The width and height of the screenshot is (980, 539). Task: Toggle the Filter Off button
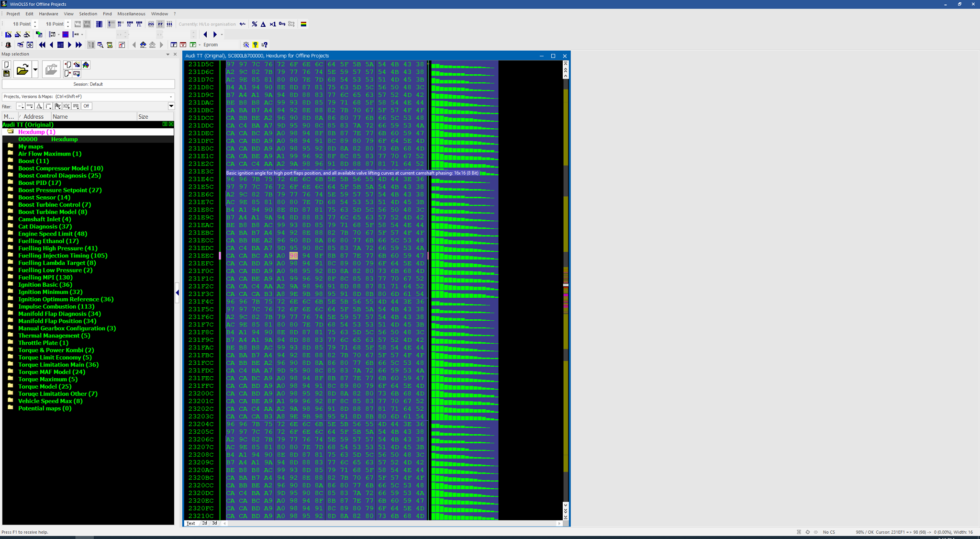[86, 106]
